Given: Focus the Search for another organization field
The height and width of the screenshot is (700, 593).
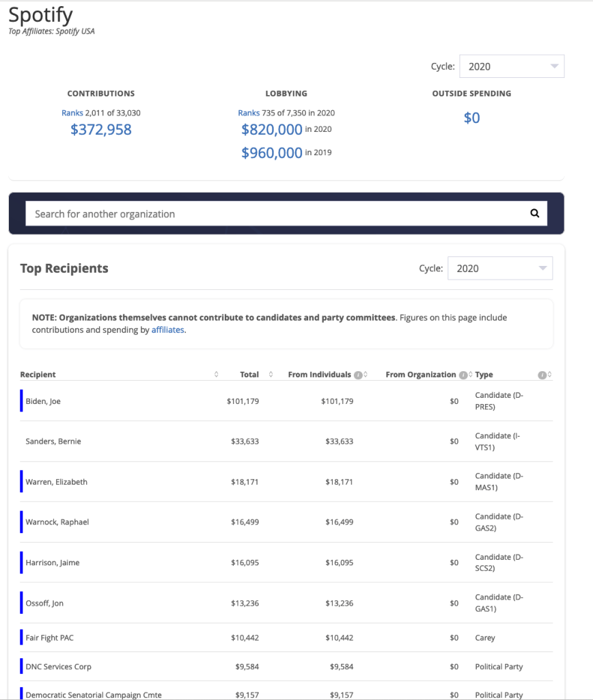Looking at the screenshot, I should (273, 213).
